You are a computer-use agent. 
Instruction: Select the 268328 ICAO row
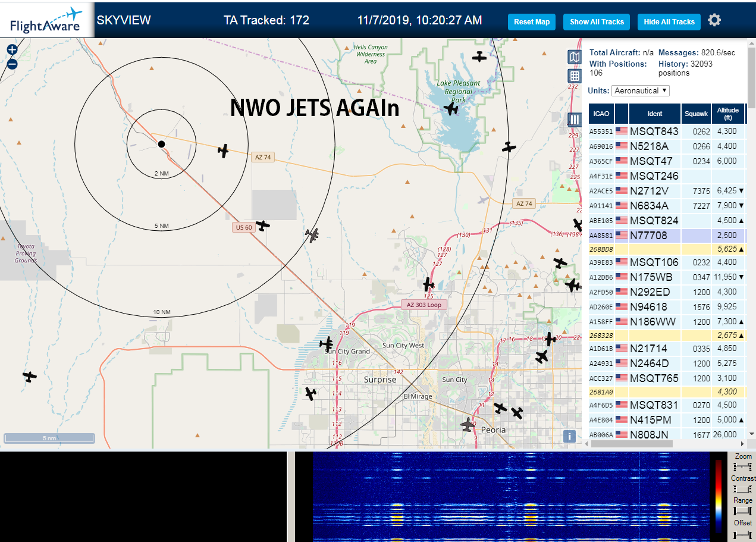point(667,335)
